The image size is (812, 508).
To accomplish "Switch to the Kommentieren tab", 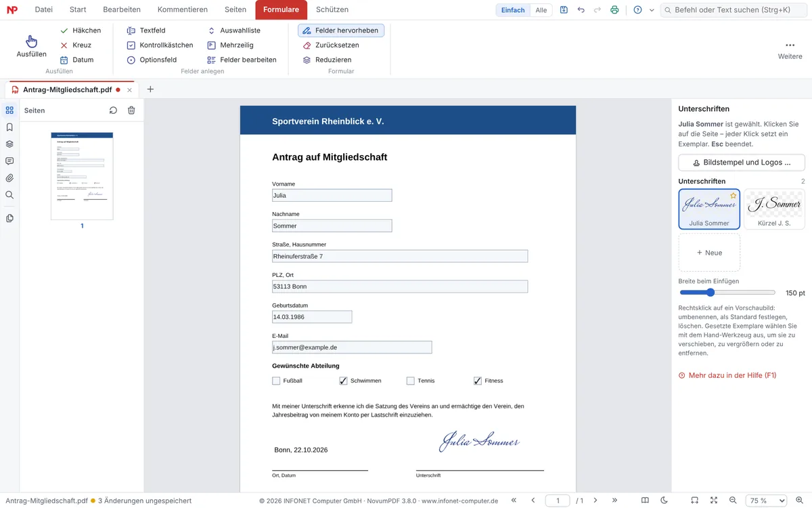I will pos(183,9).
